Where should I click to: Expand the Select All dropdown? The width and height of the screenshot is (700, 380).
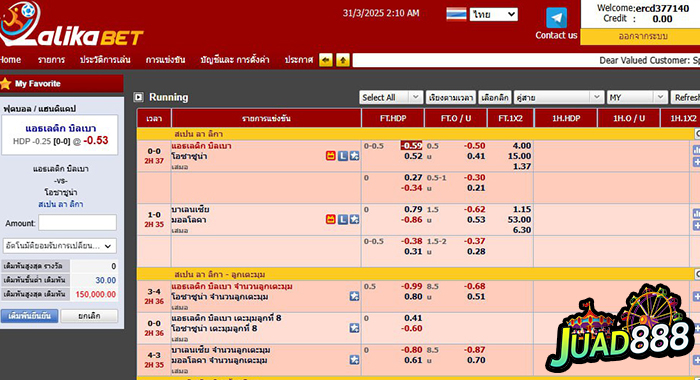(391, 97)
